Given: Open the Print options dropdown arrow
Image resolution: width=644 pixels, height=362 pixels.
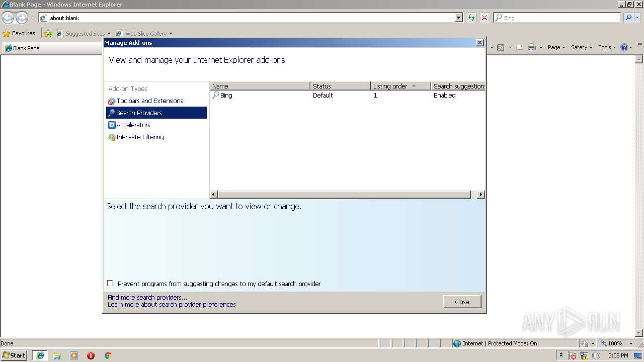Looking at the screenshot, I should (541, 47).
